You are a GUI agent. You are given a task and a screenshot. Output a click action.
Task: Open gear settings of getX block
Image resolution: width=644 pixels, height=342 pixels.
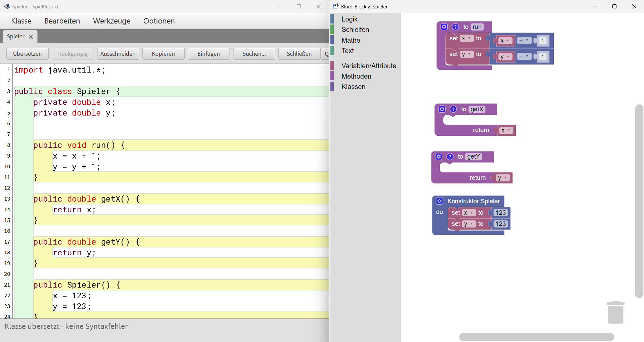442,109
